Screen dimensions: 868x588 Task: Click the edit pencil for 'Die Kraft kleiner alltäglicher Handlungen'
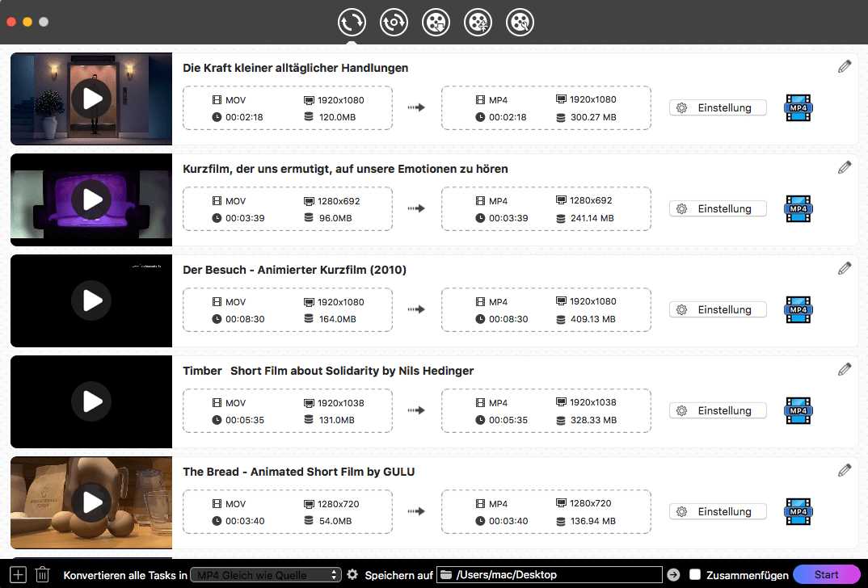pyautogui.click(x=845, y=66)
